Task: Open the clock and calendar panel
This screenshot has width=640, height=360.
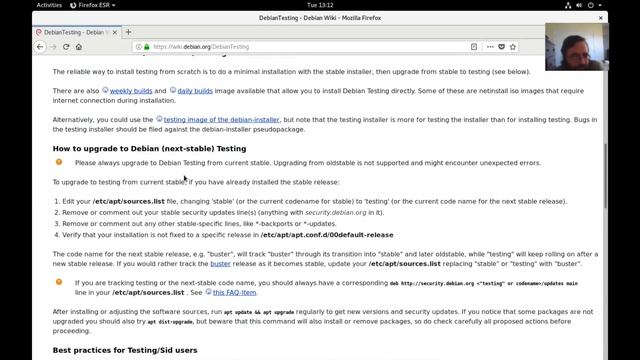Action: click(320, 5)
